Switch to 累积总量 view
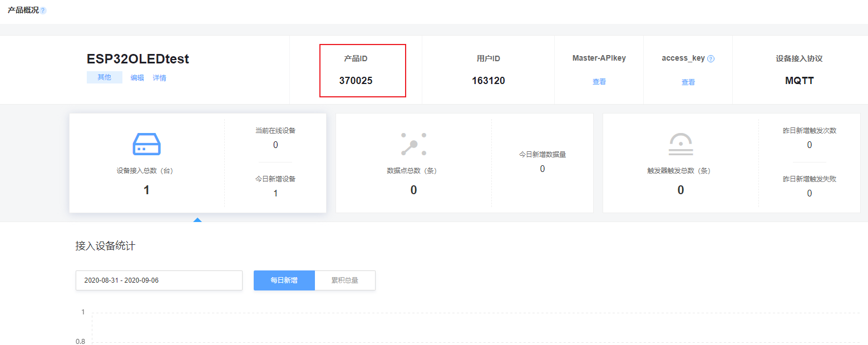868x345 pixels. pyautogui.click(x=345, y=280)
